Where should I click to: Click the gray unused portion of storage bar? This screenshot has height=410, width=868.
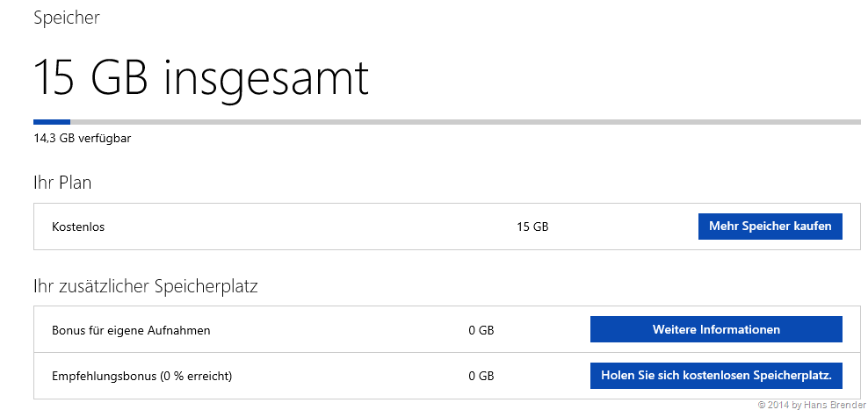[466, 121]
